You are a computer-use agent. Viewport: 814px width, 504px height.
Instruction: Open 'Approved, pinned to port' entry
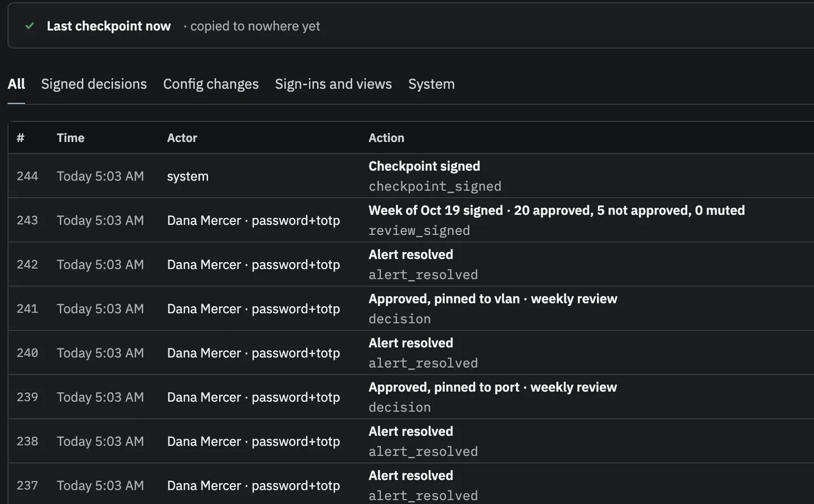coord(493,387)
